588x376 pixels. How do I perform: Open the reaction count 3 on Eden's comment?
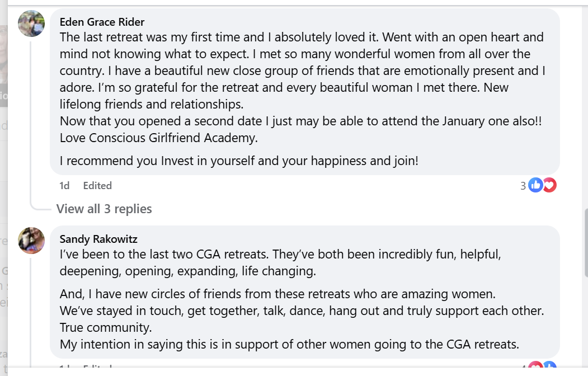(x=523, y=186)
